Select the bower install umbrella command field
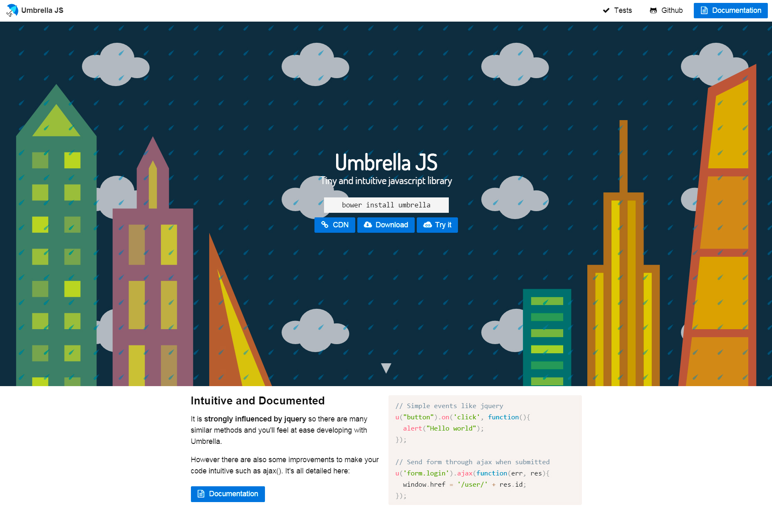This screenshot has width=772, height=532. point(386,205)
